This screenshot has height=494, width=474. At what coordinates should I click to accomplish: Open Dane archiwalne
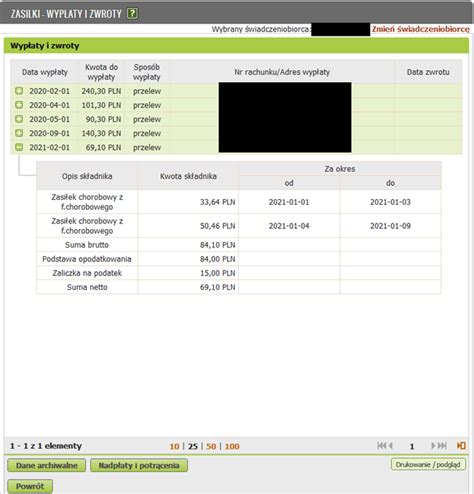(47, 465)
